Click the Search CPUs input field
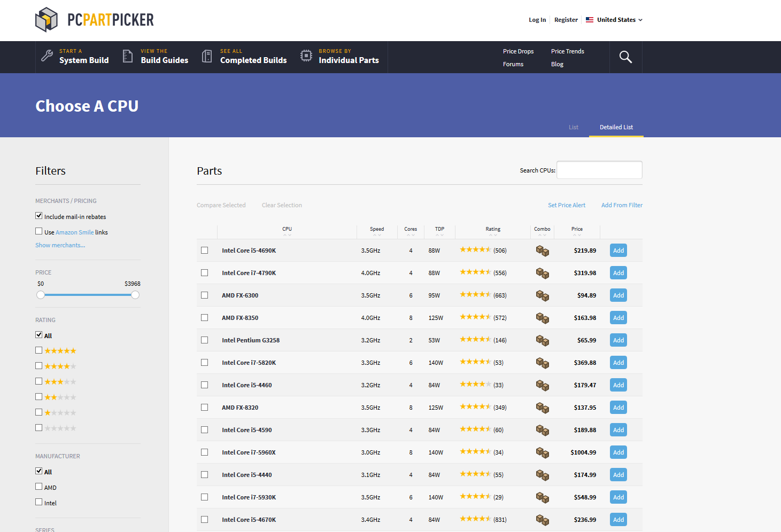The height and width of the screenshot is (532, 781). 599,169
